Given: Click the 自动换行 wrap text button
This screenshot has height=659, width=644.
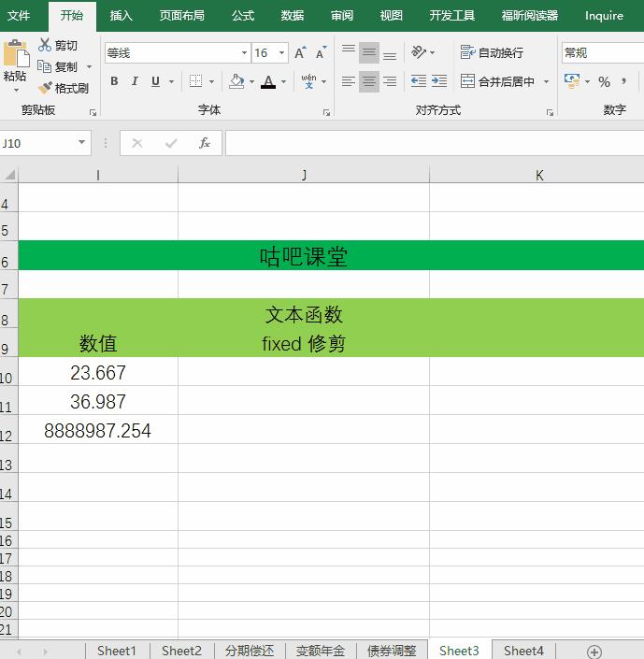Looking at the screenshot, I should click(x=492, y=53).
